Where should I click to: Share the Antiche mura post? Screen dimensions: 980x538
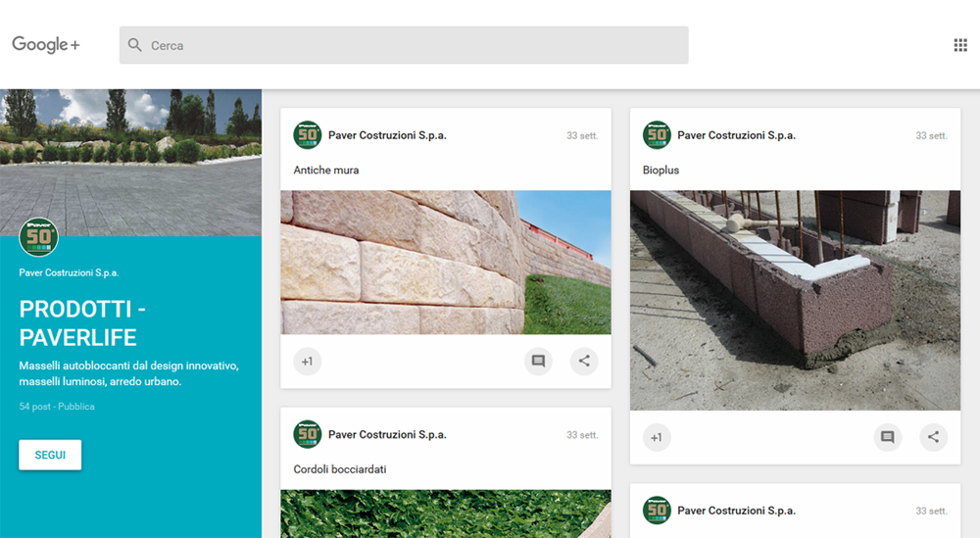pos(584,362)
